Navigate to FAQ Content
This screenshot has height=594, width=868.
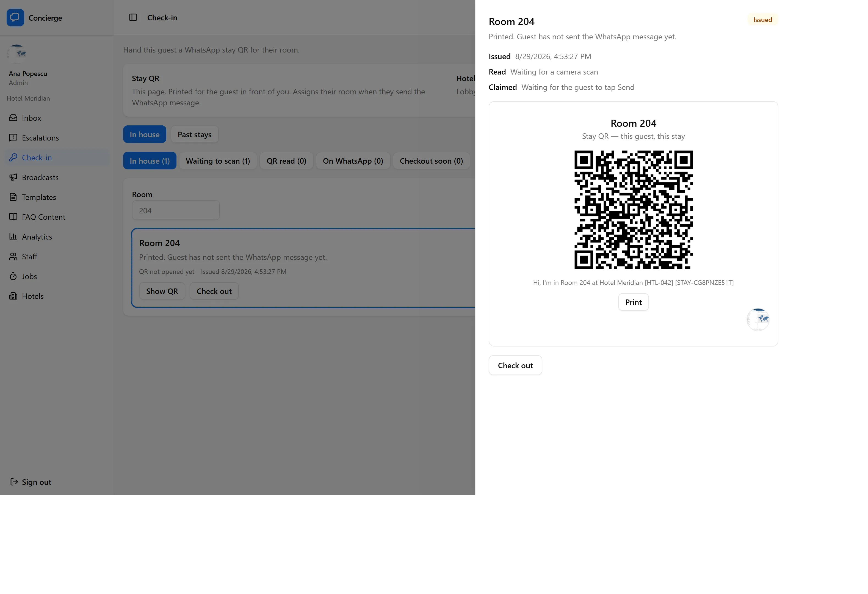tap(57, 217)
